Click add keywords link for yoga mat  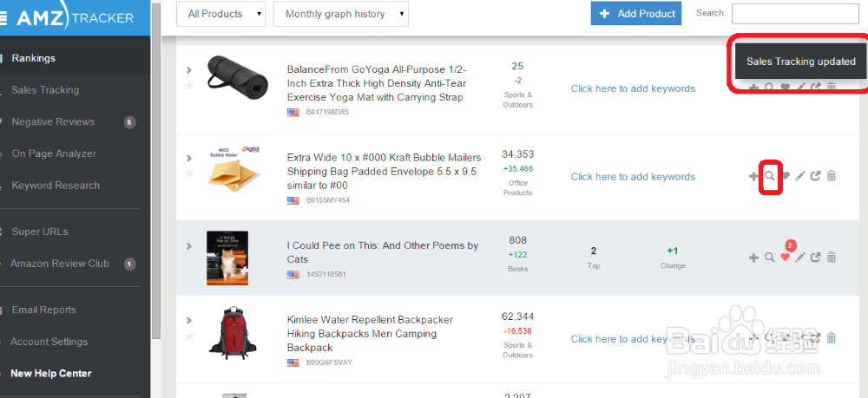633,88
